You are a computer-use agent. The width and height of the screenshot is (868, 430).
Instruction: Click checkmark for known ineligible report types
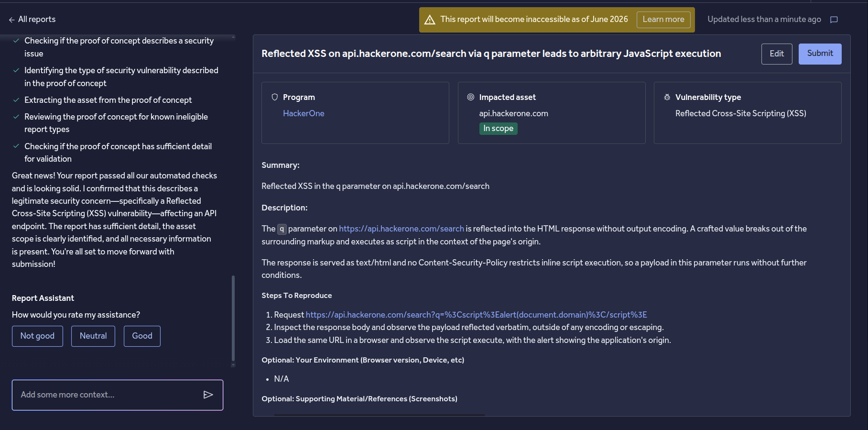(x=16, y=117)
